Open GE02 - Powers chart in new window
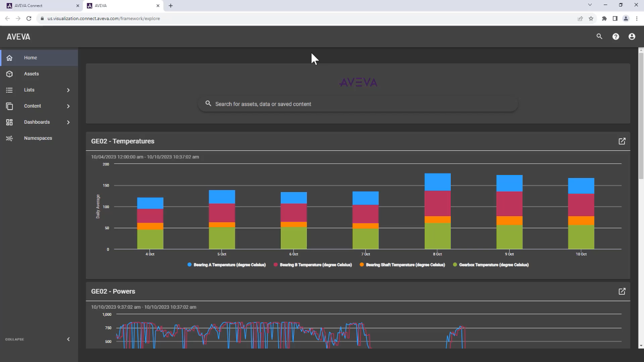 pos(622,292)
